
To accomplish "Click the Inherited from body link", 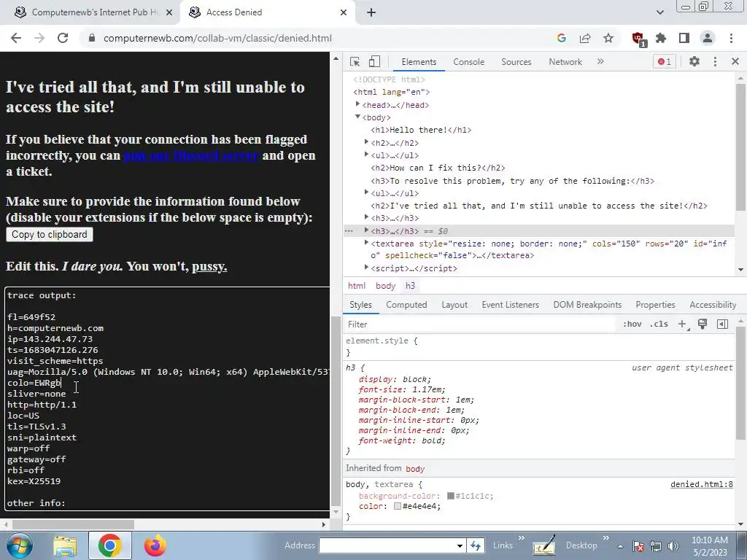I will click(415, 469).
